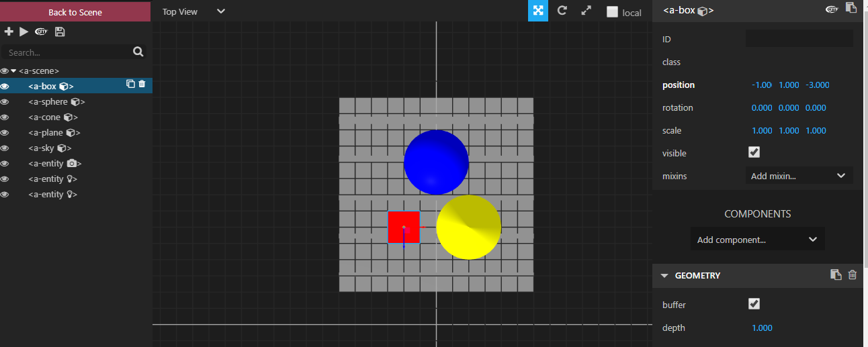
Task: Activate the translate transform tool
Action: point(538,11)
